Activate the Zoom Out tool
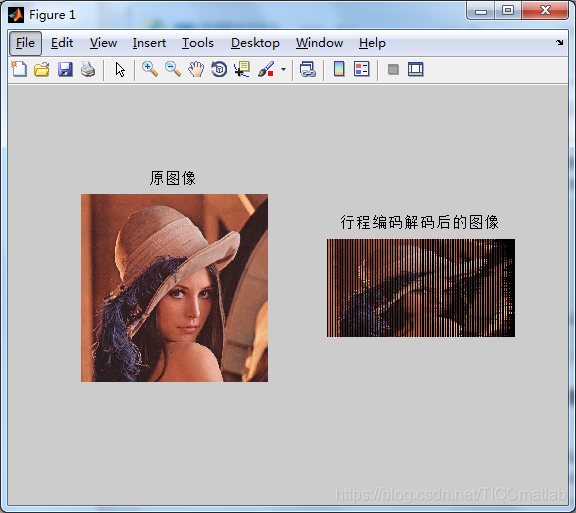Image resolution: width=576 pixels, height=513 pixels. 173,69
